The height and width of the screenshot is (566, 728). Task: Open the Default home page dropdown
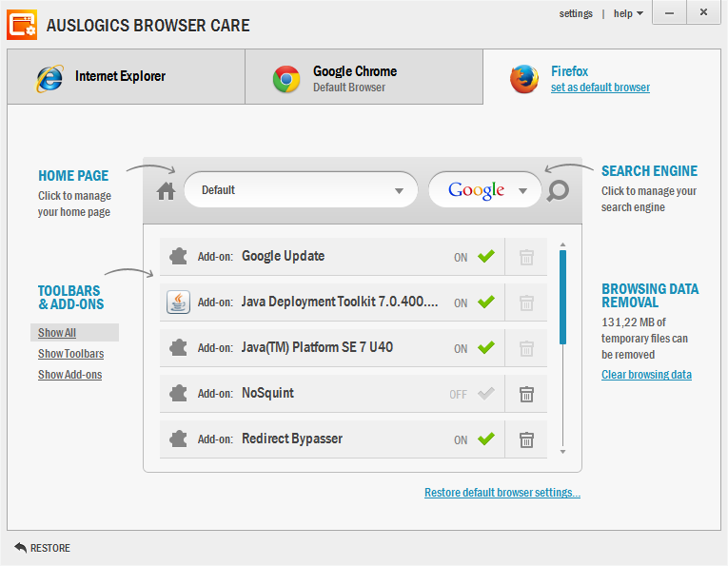[x=301, y=190]
